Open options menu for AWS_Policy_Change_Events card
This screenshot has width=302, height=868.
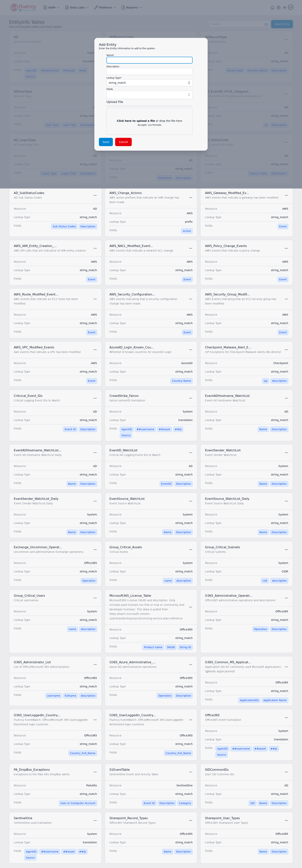point(286,248)
